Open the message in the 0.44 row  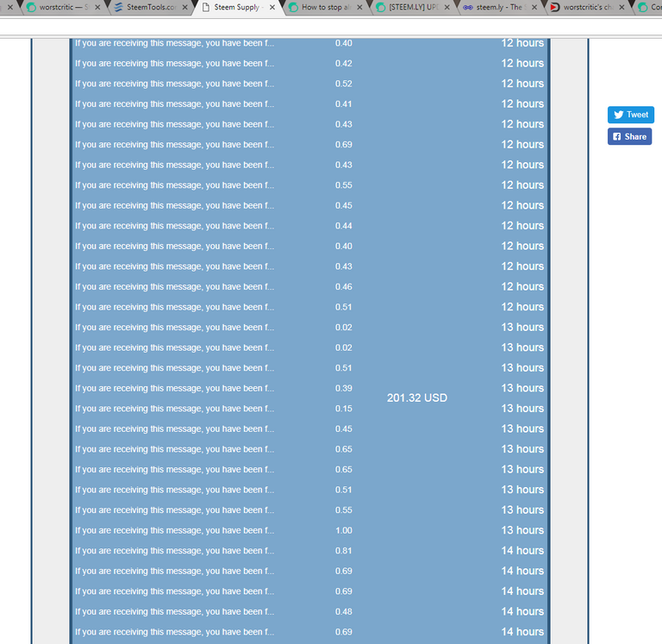click(x=174, y=226)
